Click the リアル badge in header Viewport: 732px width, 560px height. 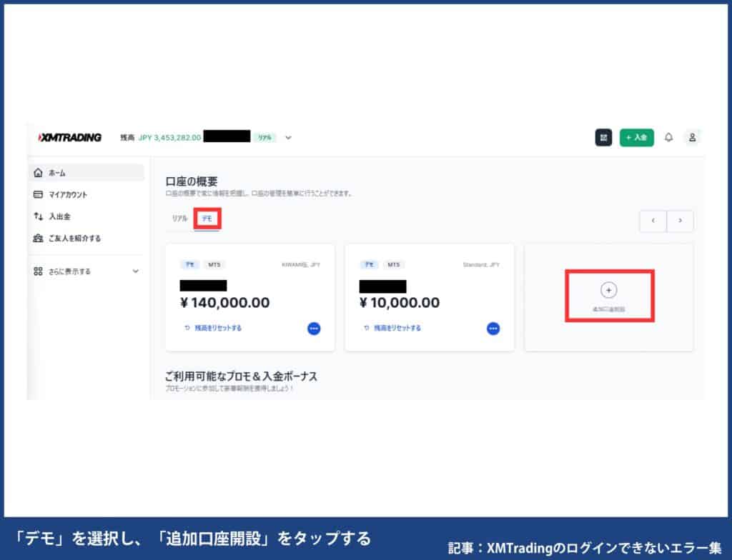click(264, 138)
